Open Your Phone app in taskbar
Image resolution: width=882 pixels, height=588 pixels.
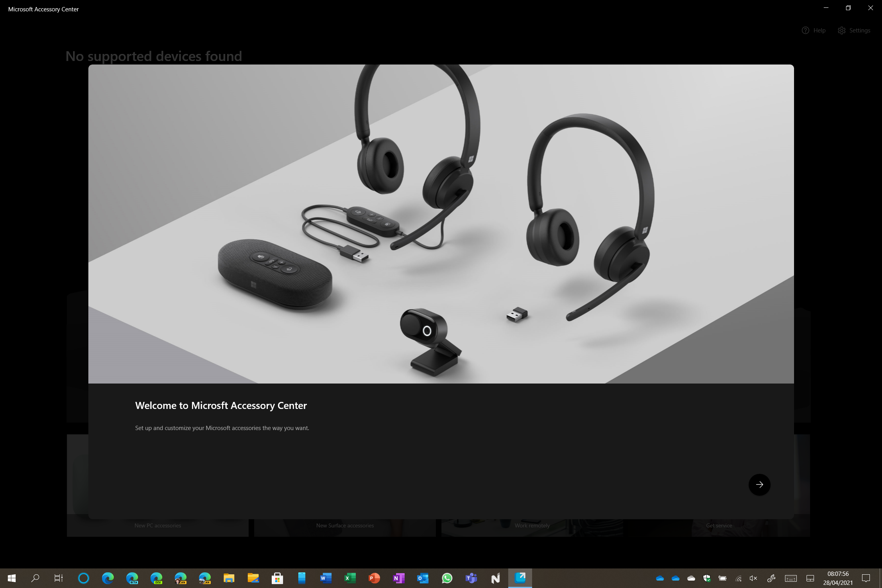click(302, 578)
